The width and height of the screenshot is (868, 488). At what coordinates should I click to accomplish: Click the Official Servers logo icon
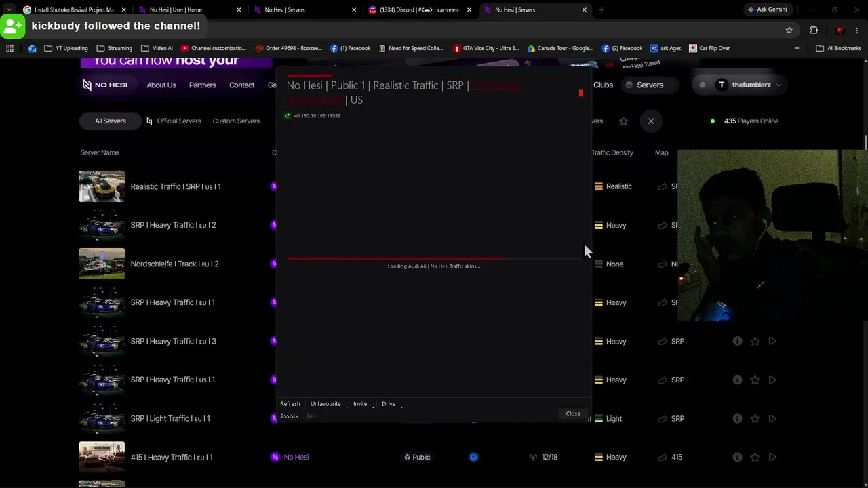tap(149, 121)
